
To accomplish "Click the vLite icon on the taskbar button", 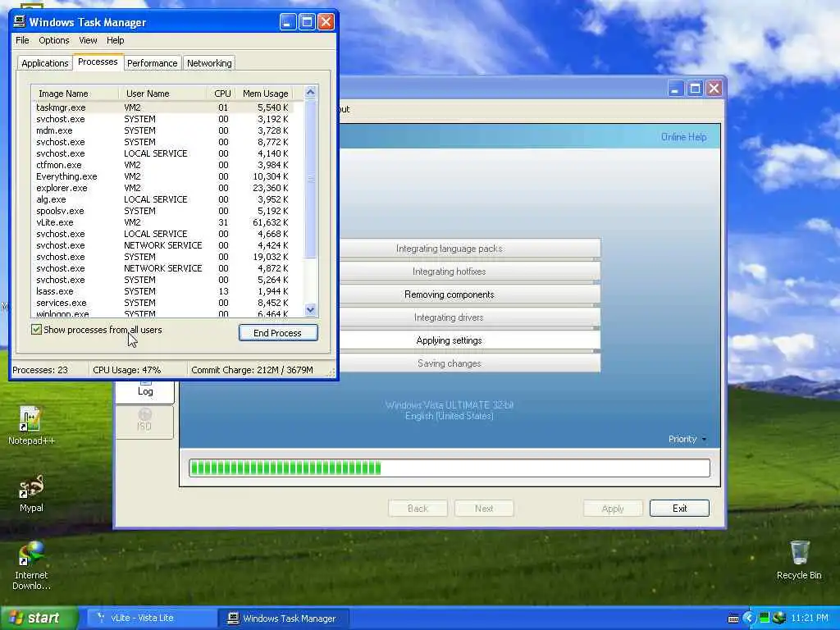I will click(x=100, y=618).
